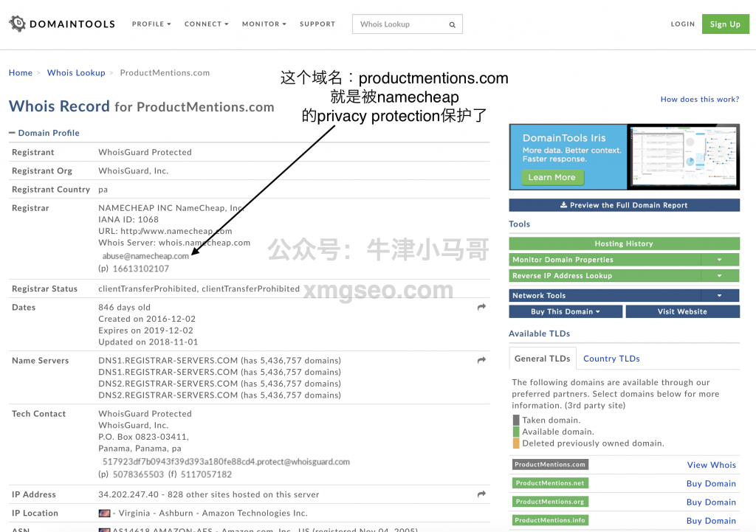756x532 pixels.
Task: Click the whoisguard protect email address
Action: [x=226, y=462]
